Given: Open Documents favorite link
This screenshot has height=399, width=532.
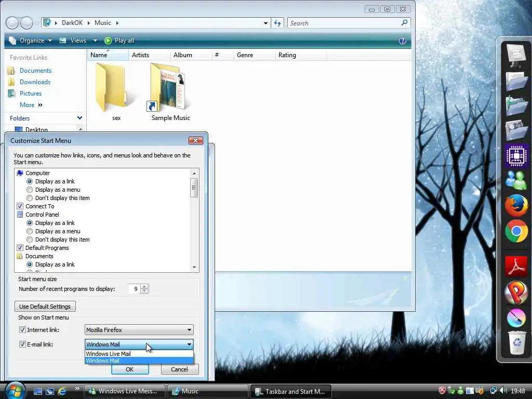Looking at the screenshot, I should click(x=36, y=71).
